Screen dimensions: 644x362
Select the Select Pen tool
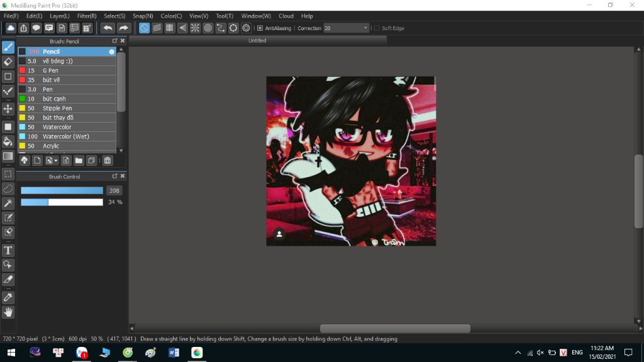[x=8, y=218]
